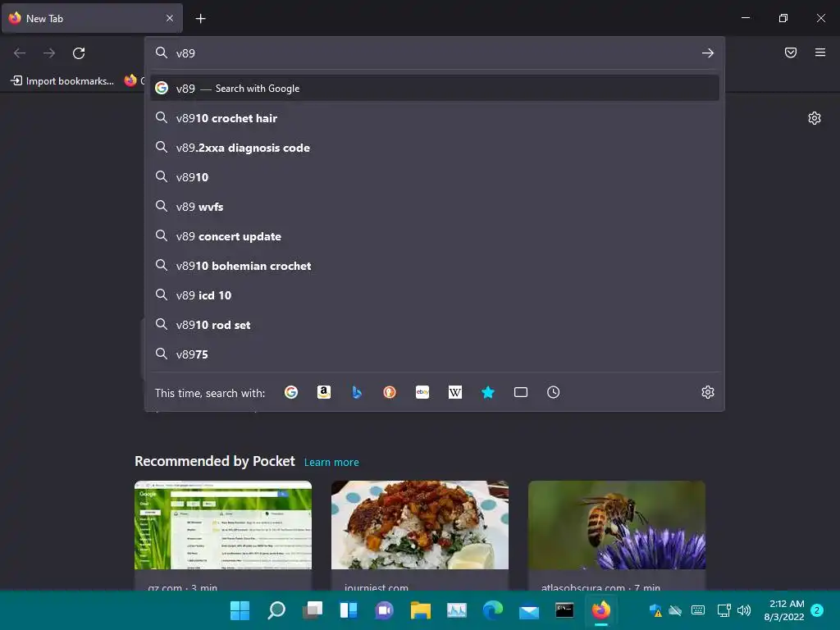Choose the plain v8910 suggestion
The height and width of the screenshot is (630, 840).
pyautogui.click(x=435, y=177)
